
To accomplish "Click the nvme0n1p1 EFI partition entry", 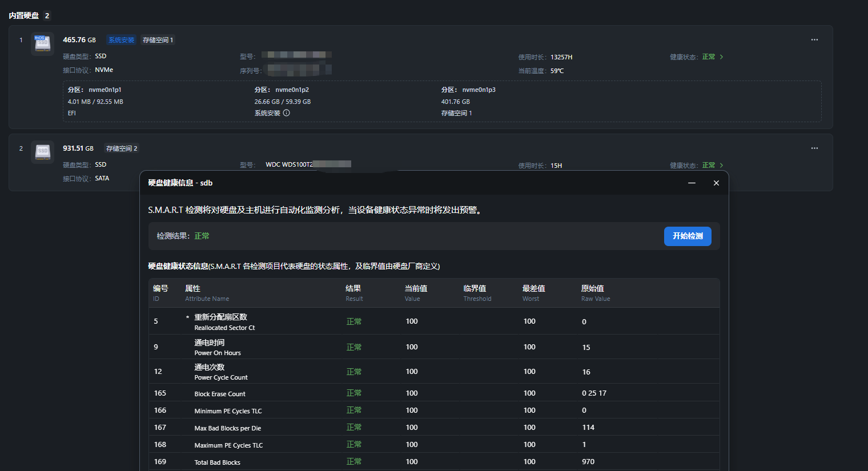I will [95, 101].
